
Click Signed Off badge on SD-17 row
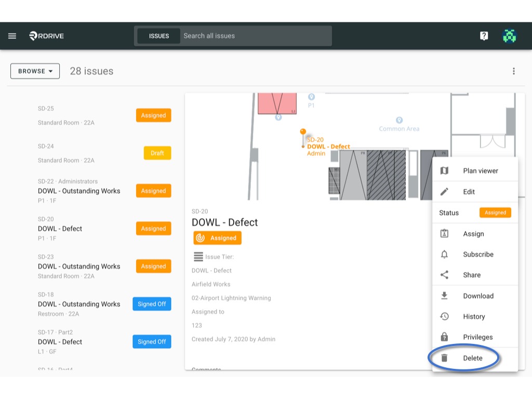click(152, 342)
